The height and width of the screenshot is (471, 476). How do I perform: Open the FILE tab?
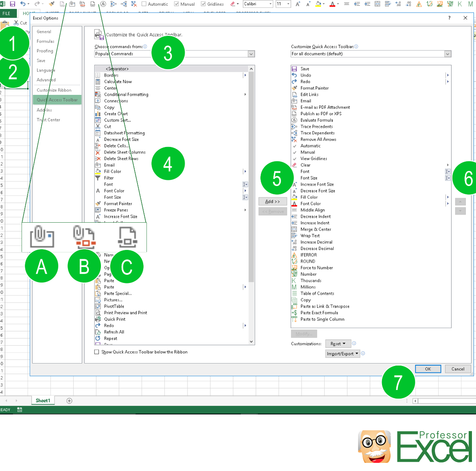(x=7, y=13)
